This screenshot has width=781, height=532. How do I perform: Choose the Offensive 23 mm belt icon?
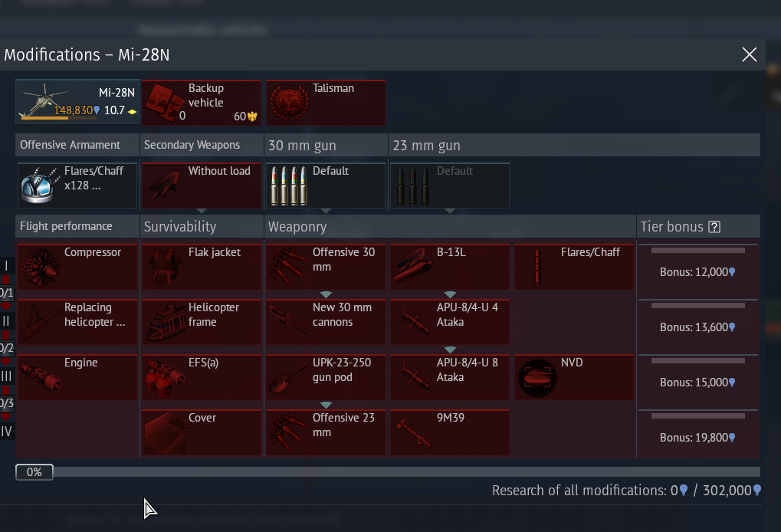click(289, 433)
